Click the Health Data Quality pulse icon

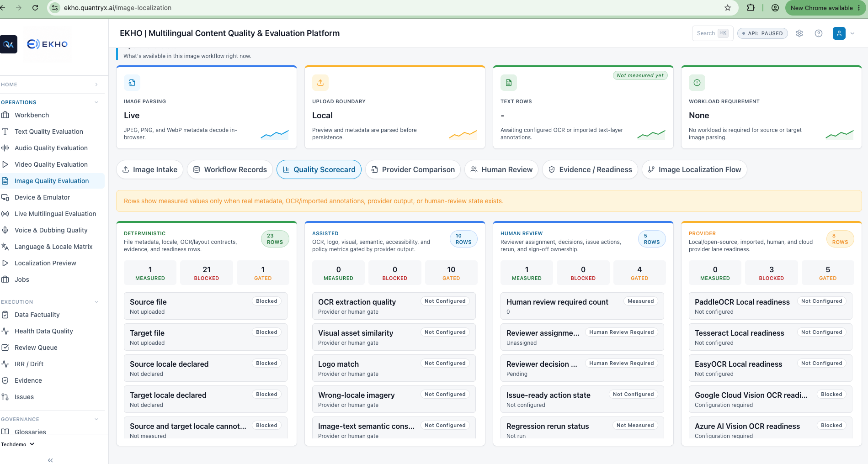pyautogui.click(x=5, y=331)
